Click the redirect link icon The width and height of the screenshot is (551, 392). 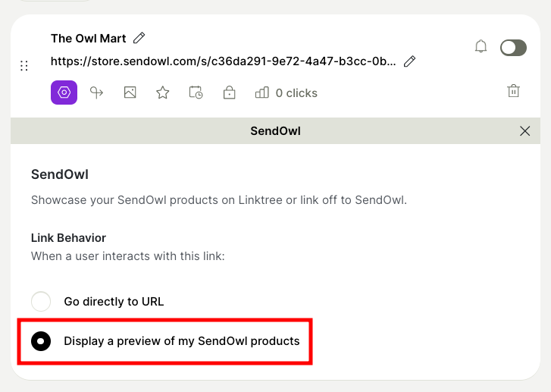tap(96, 93)
